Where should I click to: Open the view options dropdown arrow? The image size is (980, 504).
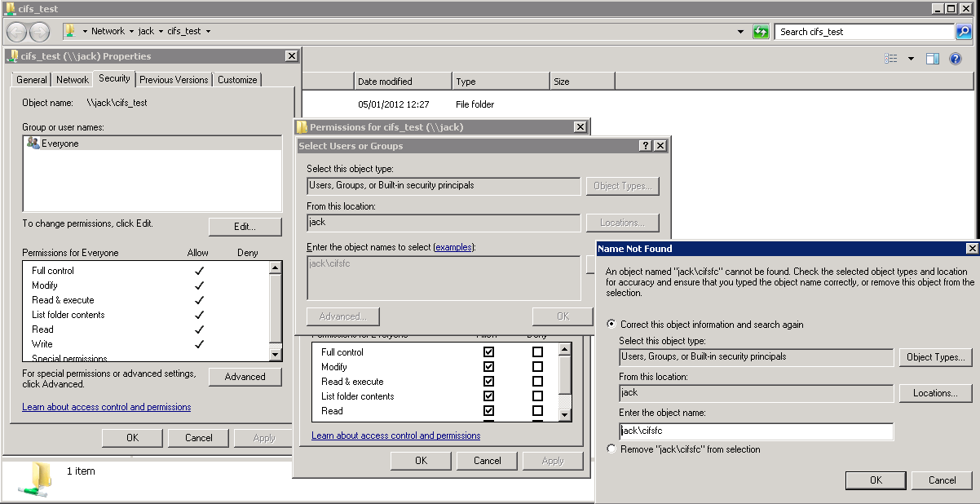pos(911,59)
